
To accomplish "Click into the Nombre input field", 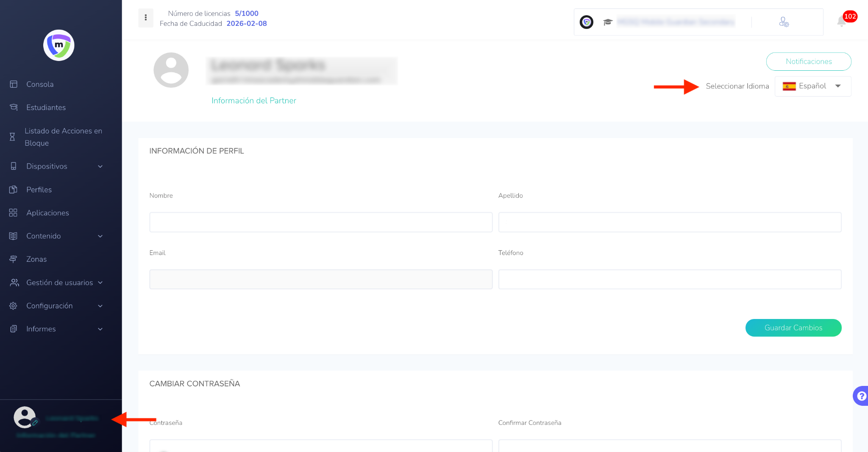I will pyautogui.click(x=320, y=222).
